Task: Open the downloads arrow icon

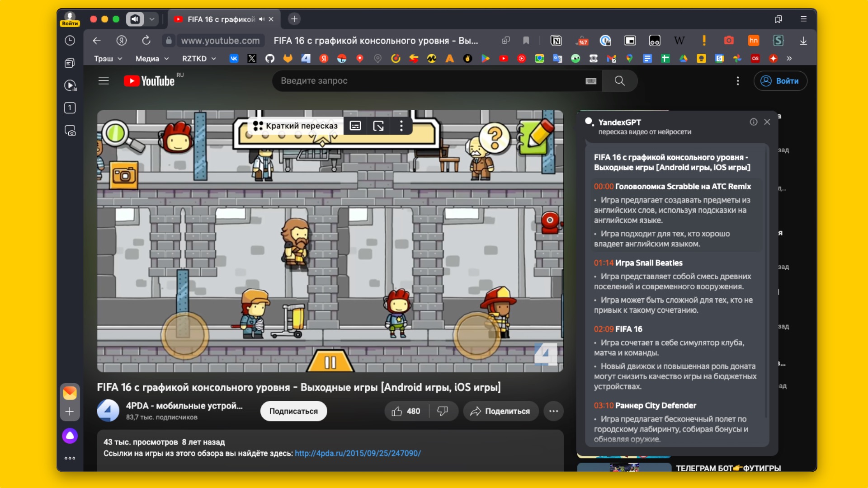Action: tap(803, 41)
